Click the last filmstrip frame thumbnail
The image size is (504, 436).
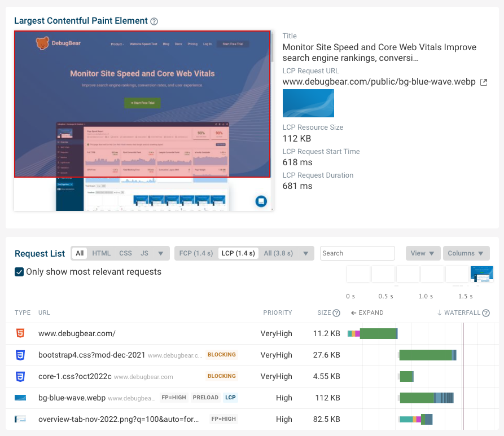coord(481,274)
